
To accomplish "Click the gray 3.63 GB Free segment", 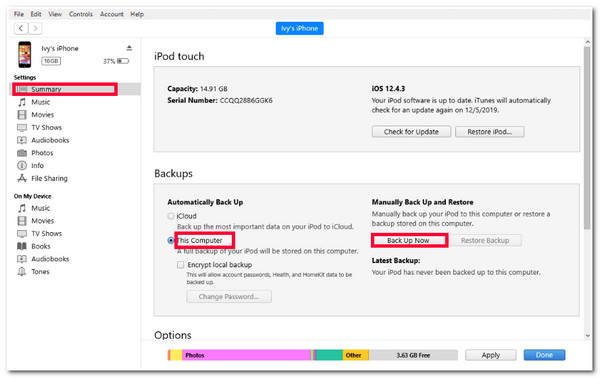I will [x=413, y=355].
